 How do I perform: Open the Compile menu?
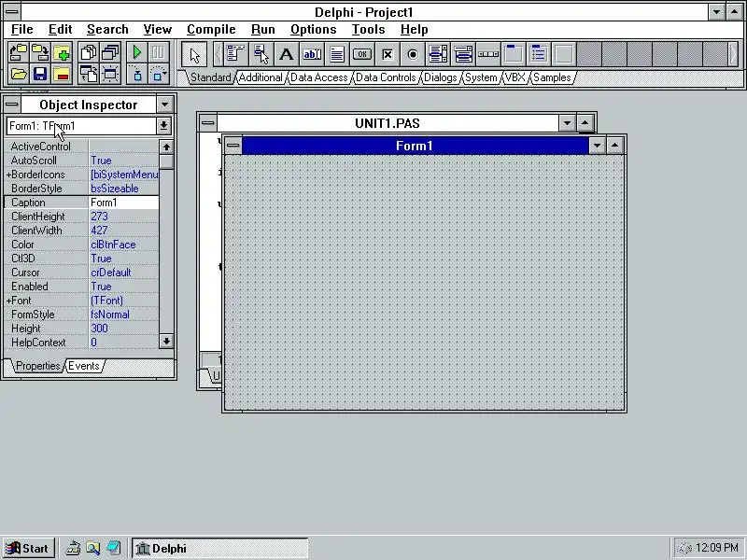[211, 30]
